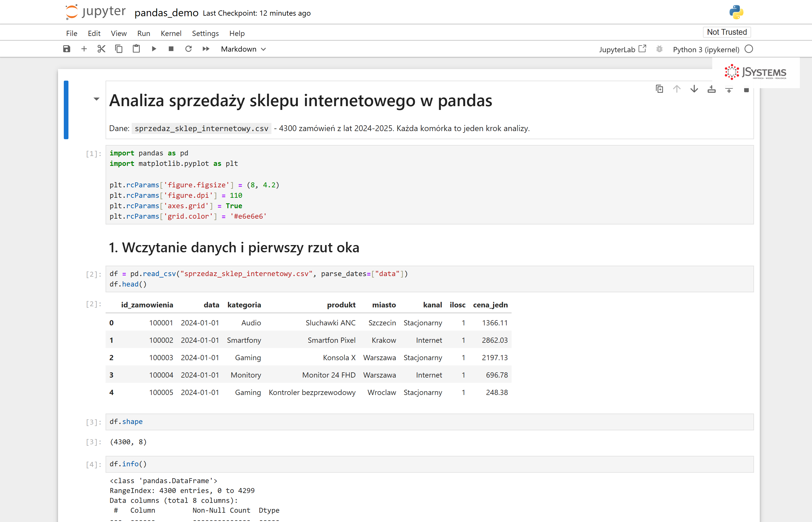Click the 'RangeIndex: 4300 entries' output line
Screen dimensions: 812x522
182,490
